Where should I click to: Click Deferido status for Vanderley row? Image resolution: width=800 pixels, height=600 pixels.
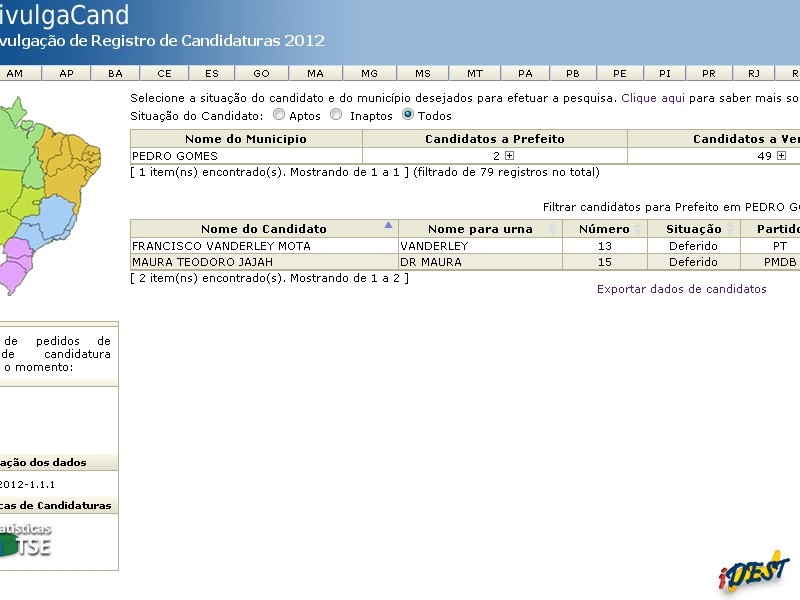(x=693, y=246)
